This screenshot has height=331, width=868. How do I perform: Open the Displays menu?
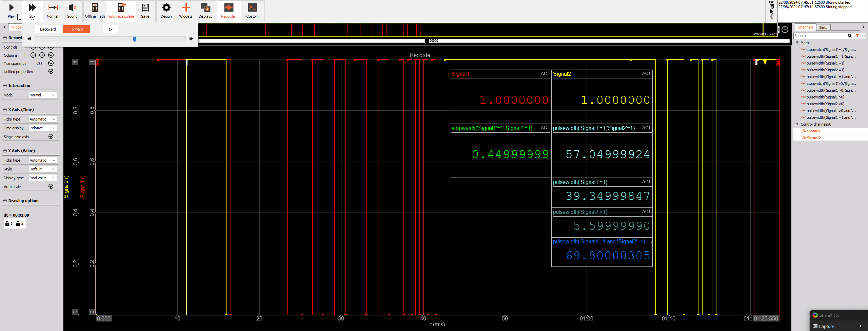coord(205,11)
